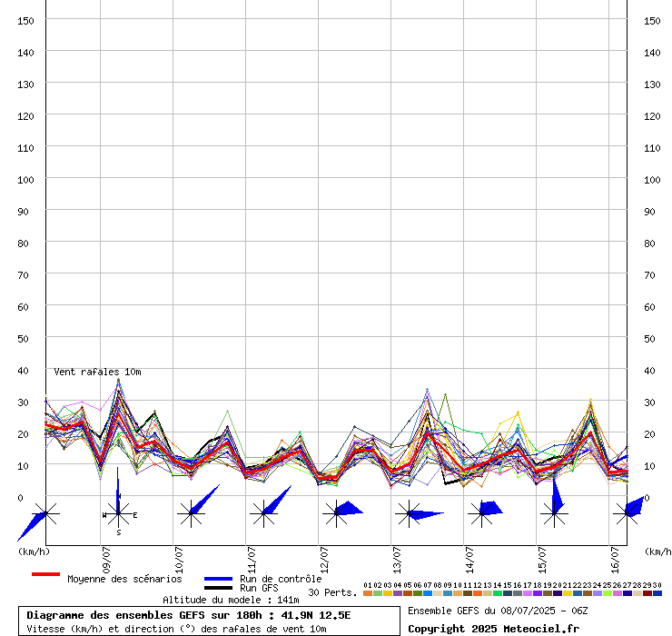Click the black line sample for Run GFS
The width and height of the screenshot is (672, 636).
point(218,588)
